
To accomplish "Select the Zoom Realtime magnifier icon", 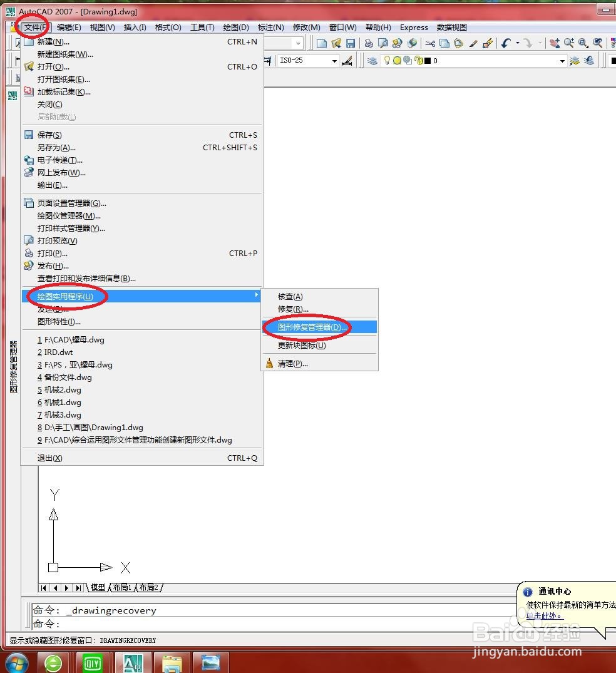I will [569, 43].
